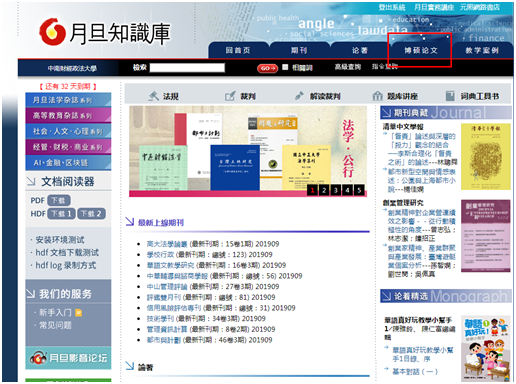Click the red GO search button
Image resolution: width=516 pixels, height=384 pixels.
(267, 68)
